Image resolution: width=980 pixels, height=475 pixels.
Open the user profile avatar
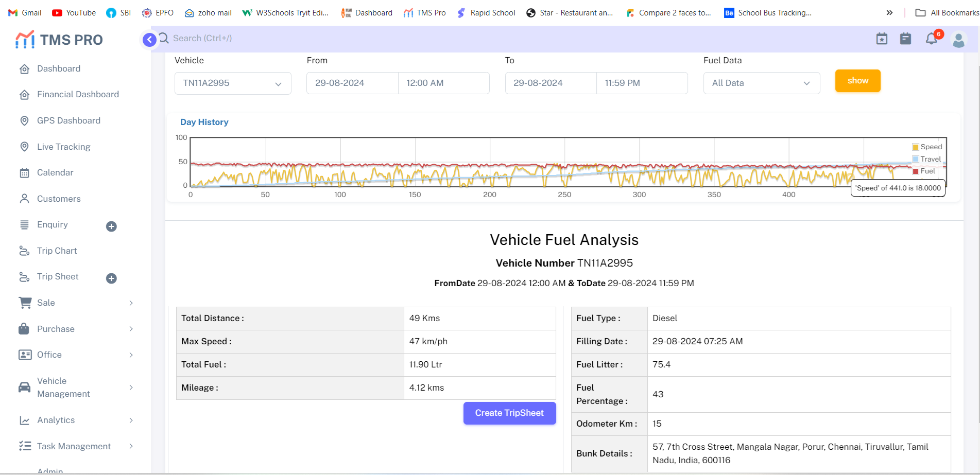958,40
